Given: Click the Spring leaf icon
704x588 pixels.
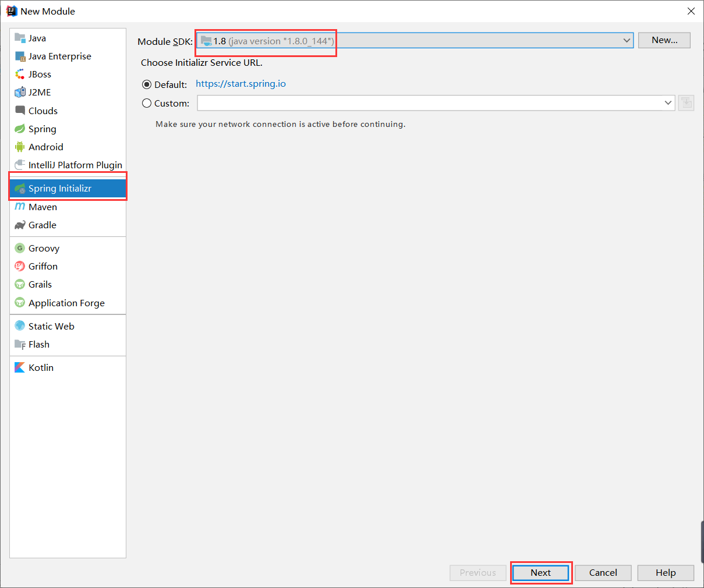Looking at the screenshot, I should pyautogui.click(x=20, y=129).
